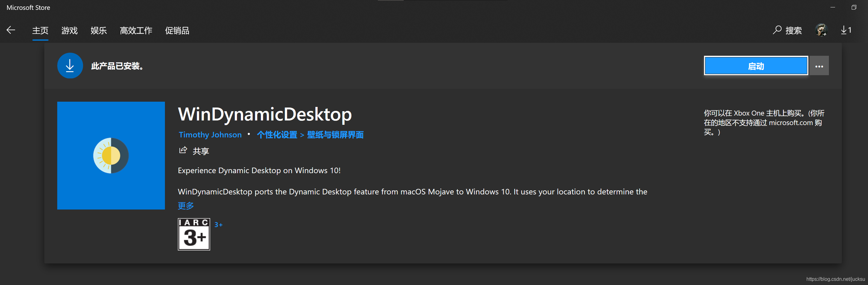Click "Experience Dynamic Desktop on Windows 10!" text
This screenshot has width=868, height=285.
coord(259,170)
